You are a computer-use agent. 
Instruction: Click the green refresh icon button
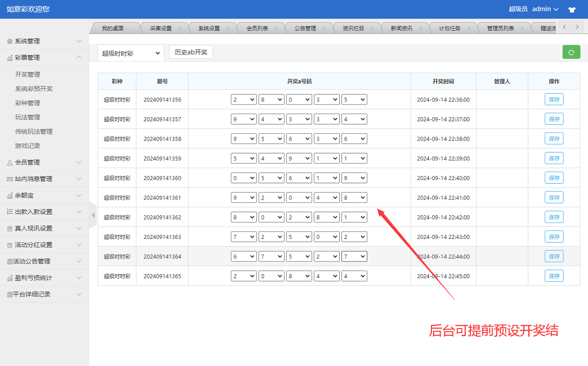point(571,52)
